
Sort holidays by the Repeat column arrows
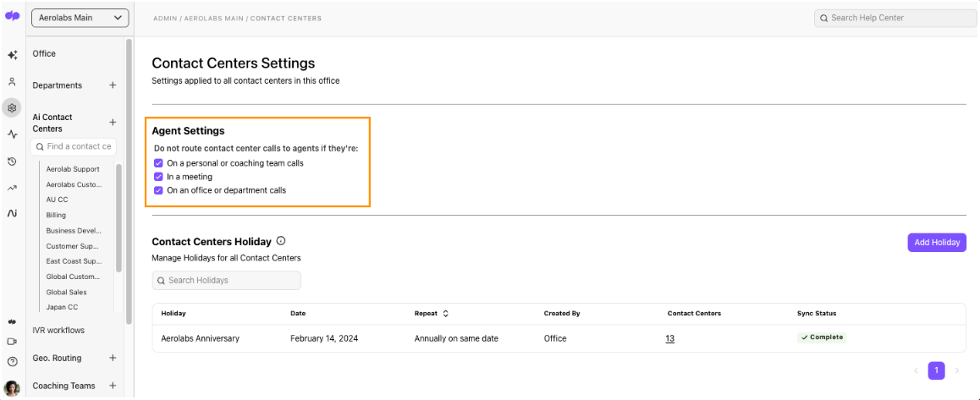pyautogui.click(x=446, y=313)
